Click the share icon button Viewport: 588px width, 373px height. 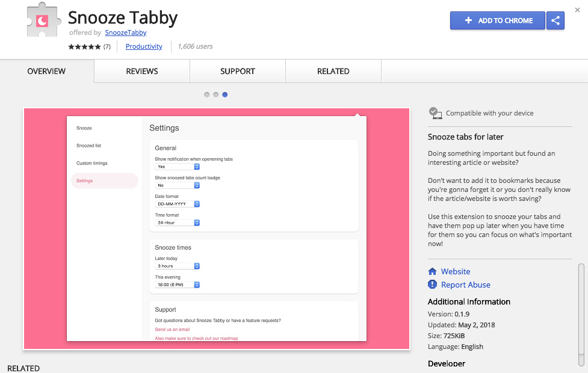[x=556, y=20]
